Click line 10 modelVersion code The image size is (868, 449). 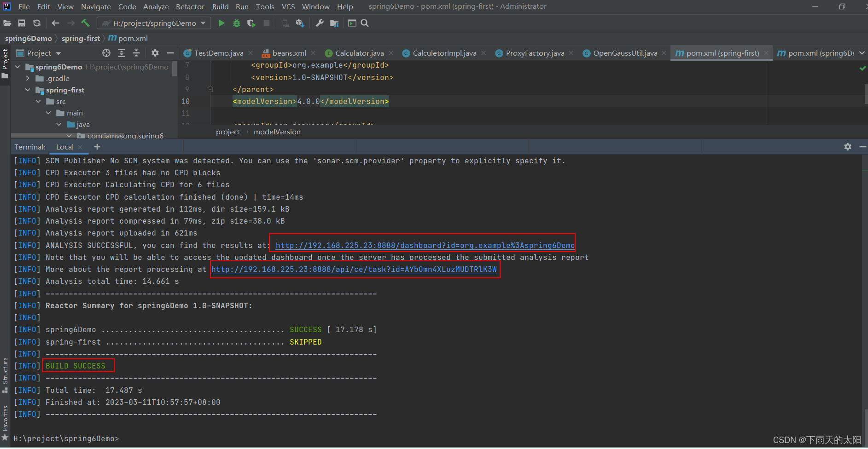click(311, 101)
